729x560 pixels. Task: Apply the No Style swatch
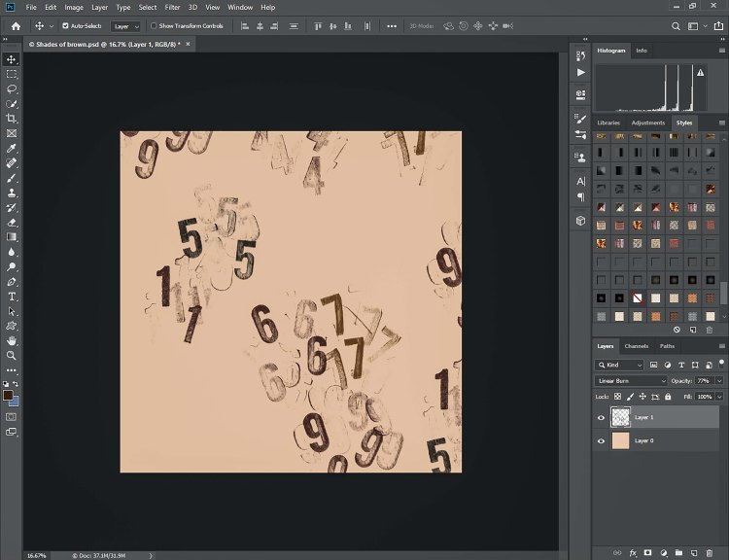638,298
